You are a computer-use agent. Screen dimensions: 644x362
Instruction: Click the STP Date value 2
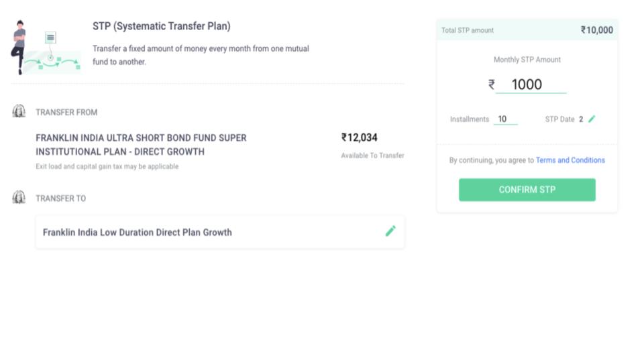(581, 119)
